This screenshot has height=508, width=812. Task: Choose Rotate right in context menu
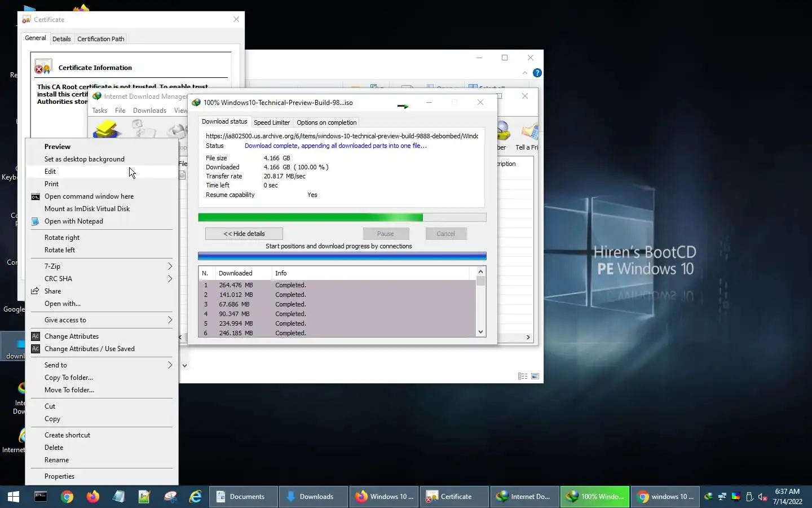(102, 238)
